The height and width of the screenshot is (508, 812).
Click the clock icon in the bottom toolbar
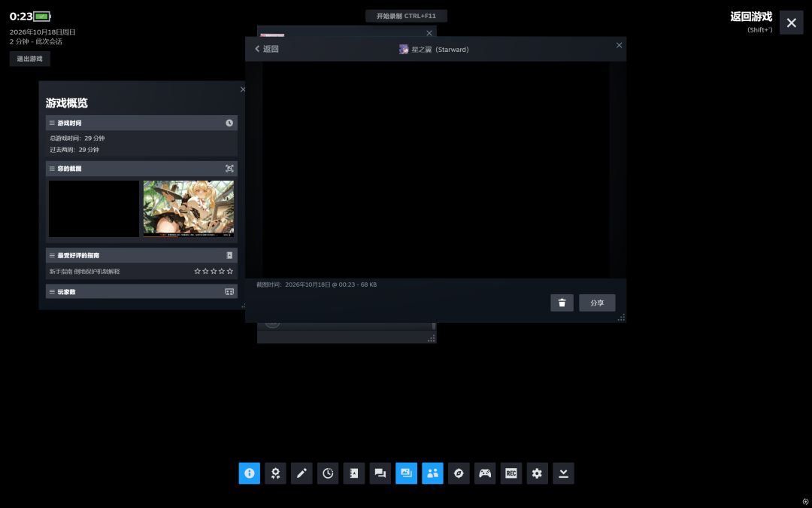click(328, 473)
